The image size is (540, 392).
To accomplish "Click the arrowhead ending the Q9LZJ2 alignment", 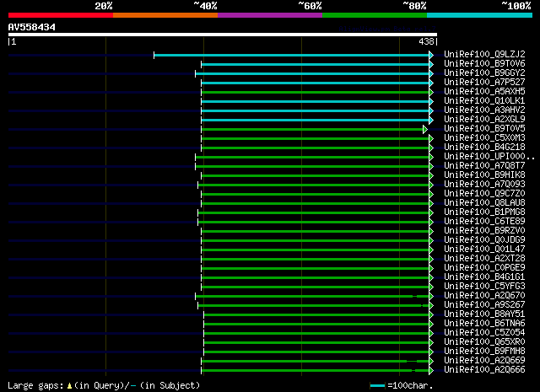I will point(431,55).
